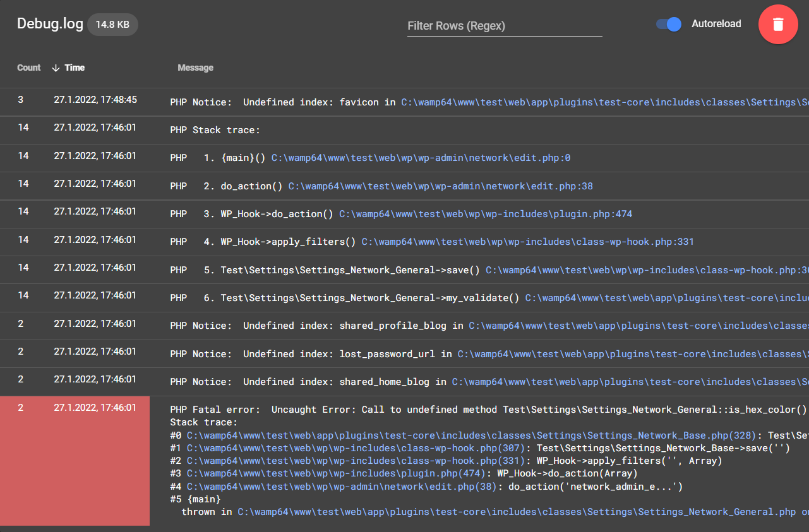Open the plugin.php:474 path link
809x532 pixels.
click(486, 214)
